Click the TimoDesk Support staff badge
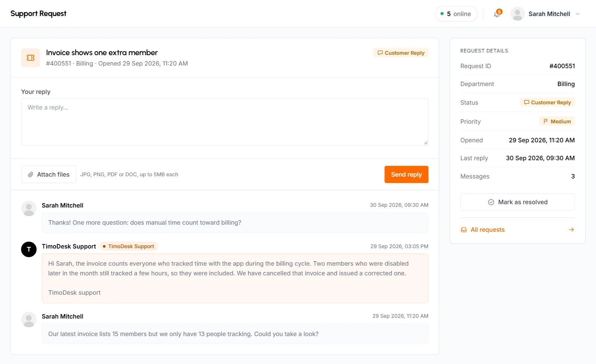The width and height of the screenshot is (596, 364). (129, 246)
